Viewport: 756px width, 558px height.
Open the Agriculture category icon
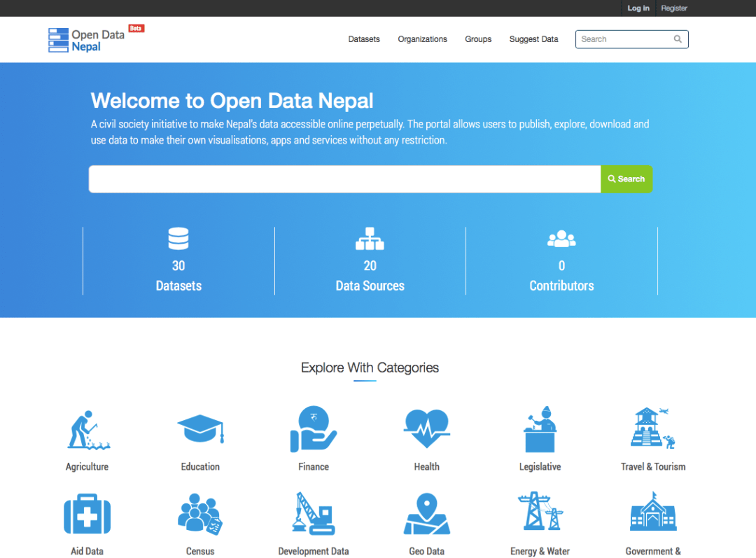pyautogui.click(x=87, y=429)
